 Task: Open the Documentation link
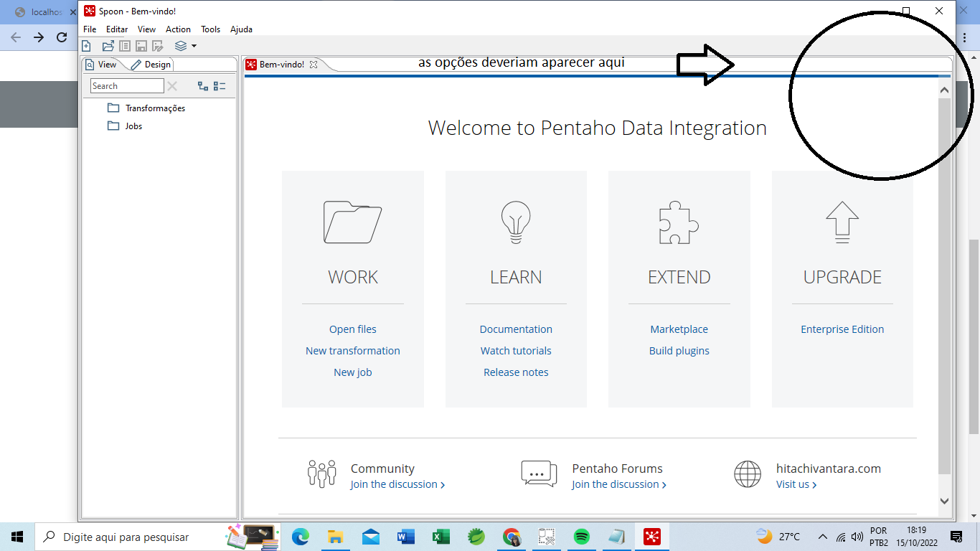click(x=516, y=329)
